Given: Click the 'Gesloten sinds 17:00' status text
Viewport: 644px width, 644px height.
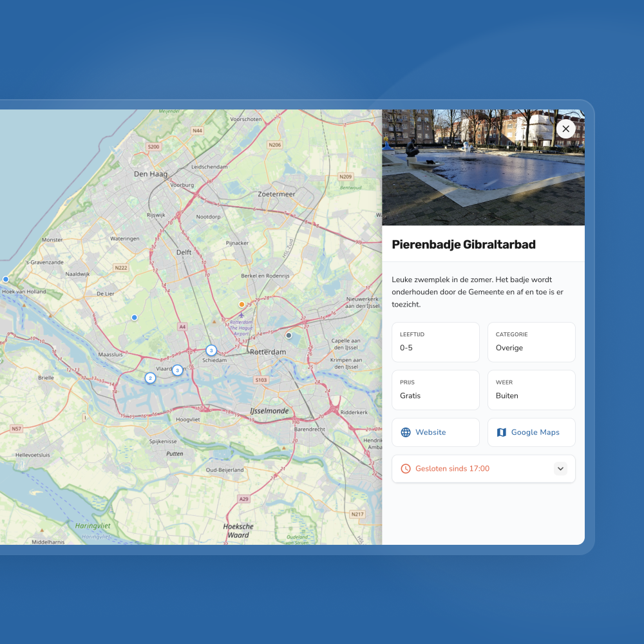Looking at the screenshot, I should 452,469.
